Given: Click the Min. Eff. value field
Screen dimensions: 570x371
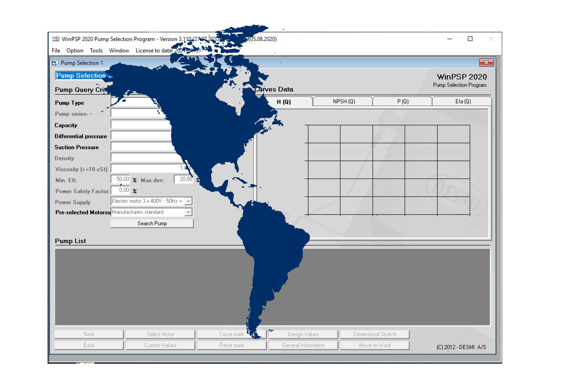Looking at the screenshot, I should click(120, 180).
